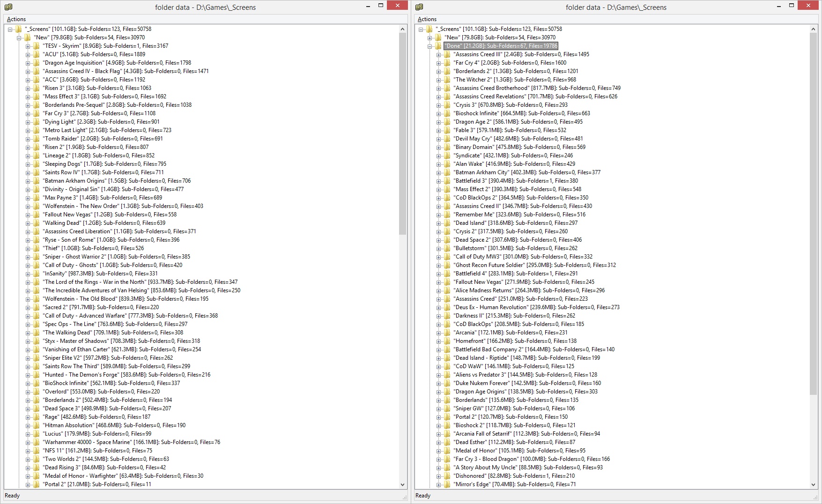Expand the New folder in right tree
Image resolution: width=822 pixels, height=504 pixels.
430,37
